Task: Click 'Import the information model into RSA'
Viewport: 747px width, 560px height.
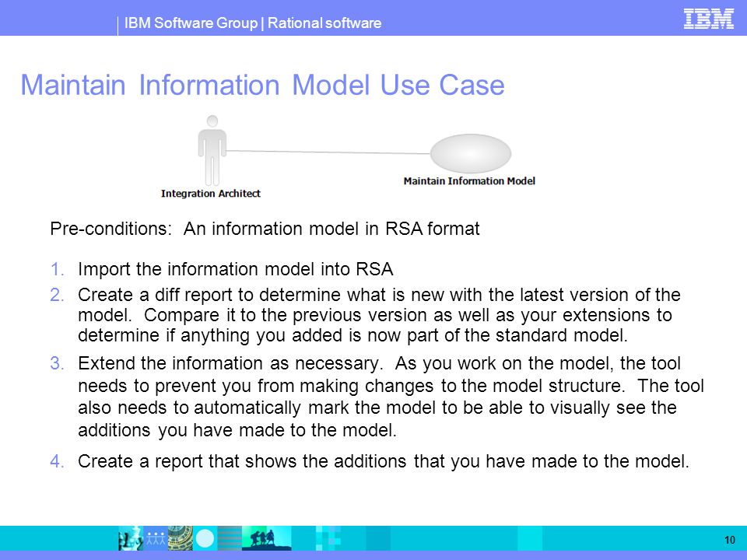Action: click(x=235, y=270)
